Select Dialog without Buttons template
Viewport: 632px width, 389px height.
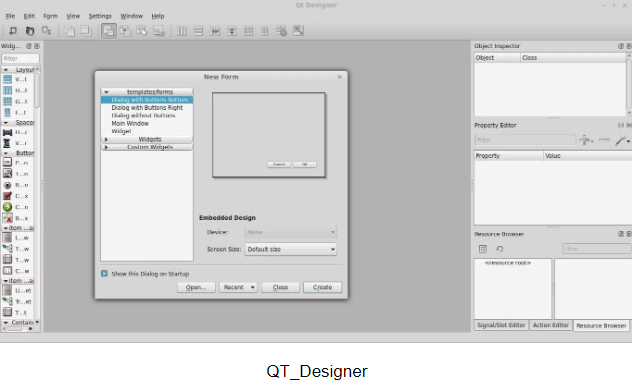pos(143,116)
